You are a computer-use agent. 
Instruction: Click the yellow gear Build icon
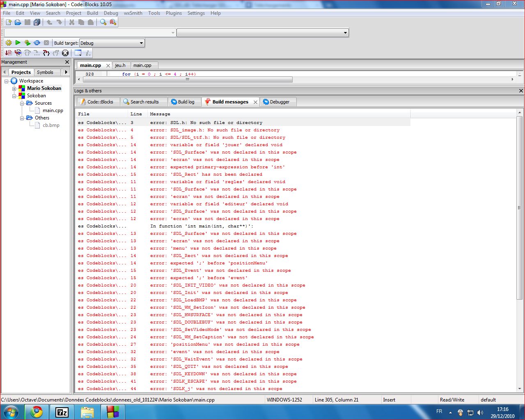tap(8, 43)
